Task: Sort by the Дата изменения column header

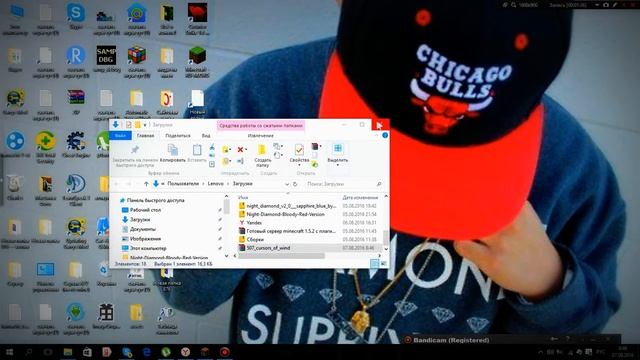Action: pos(360,198)
